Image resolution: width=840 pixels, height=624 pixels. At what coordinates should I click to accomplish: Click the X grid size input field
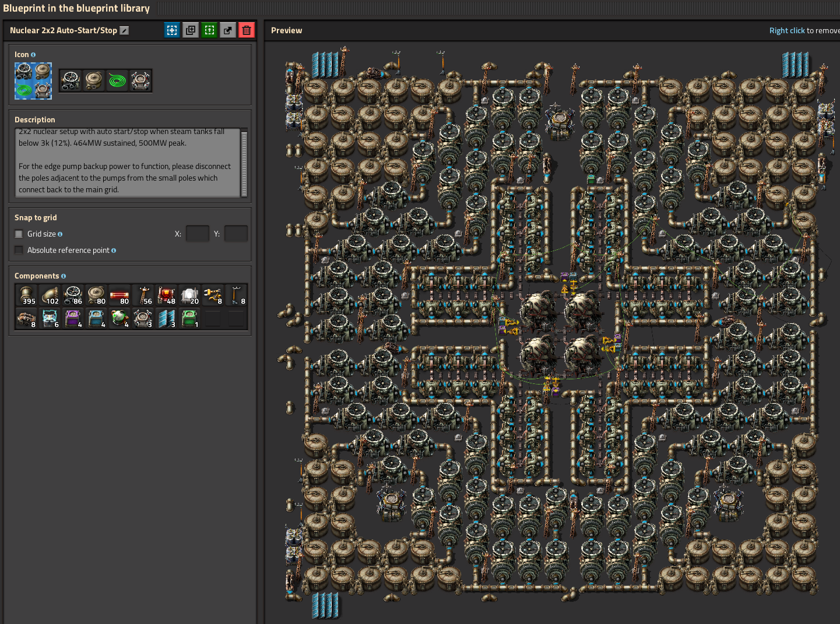[198, 234]
